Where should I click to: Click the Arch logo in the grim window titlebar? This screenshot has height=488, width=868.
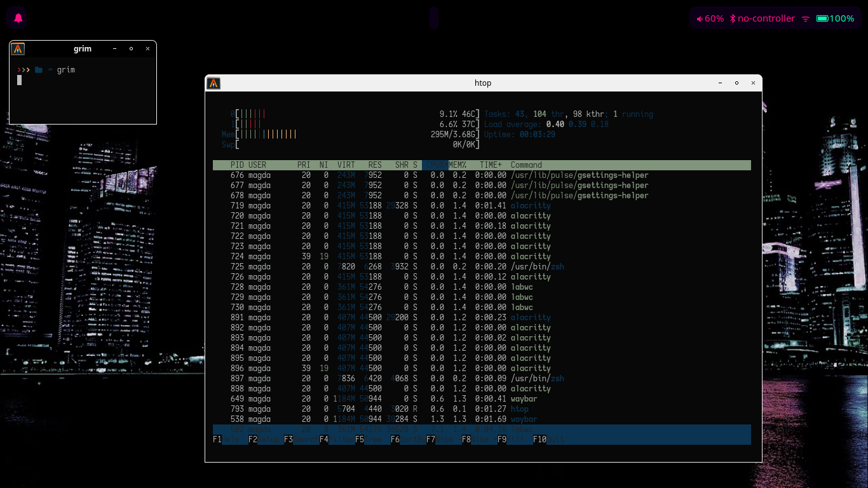click(18, 49)
